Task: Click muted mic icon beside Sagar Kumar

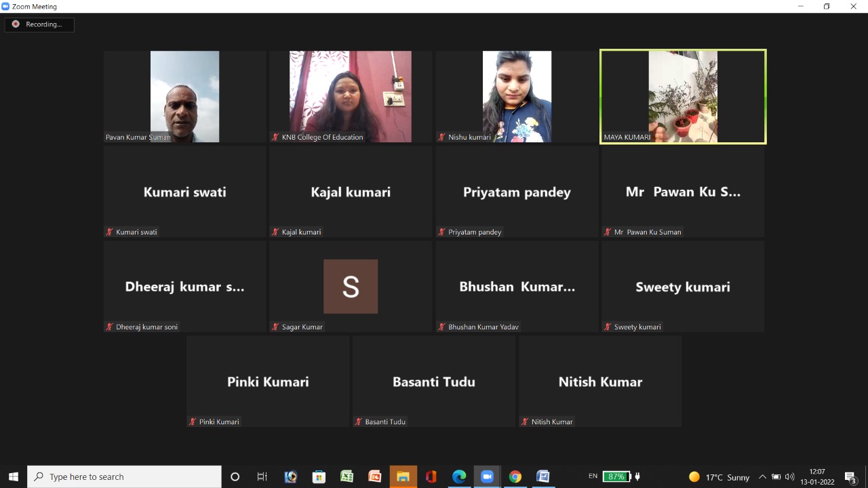Action: (275, 327)
